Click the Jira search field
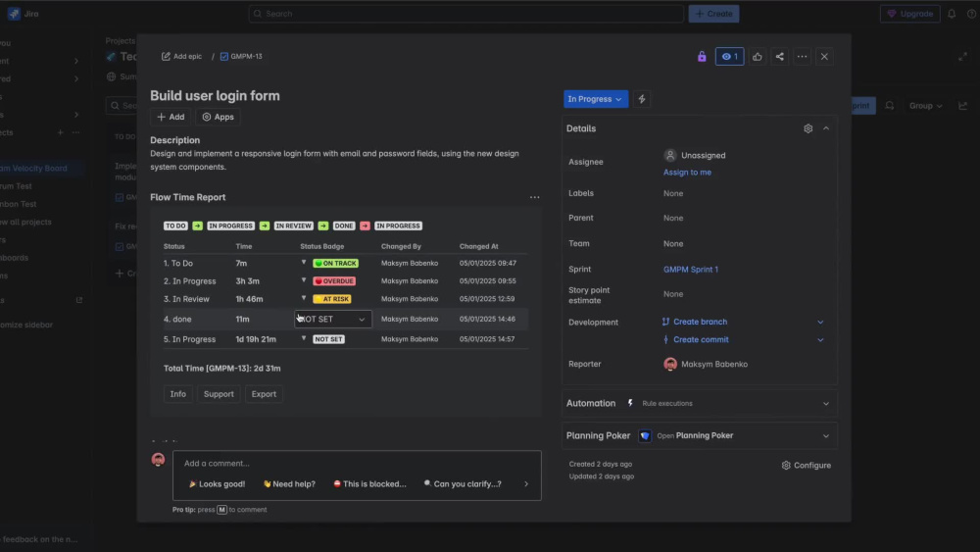980x552 pixels. click(x=465, y=14)
